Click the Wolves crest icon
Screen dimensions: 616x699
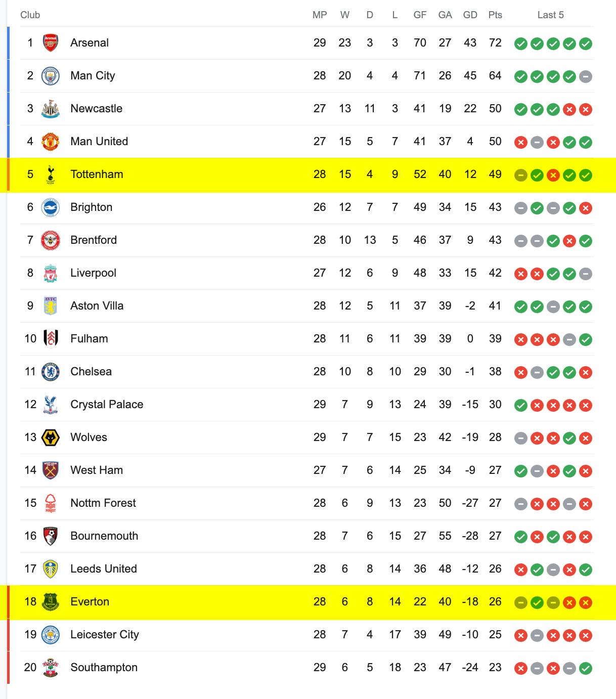(50, 438)
